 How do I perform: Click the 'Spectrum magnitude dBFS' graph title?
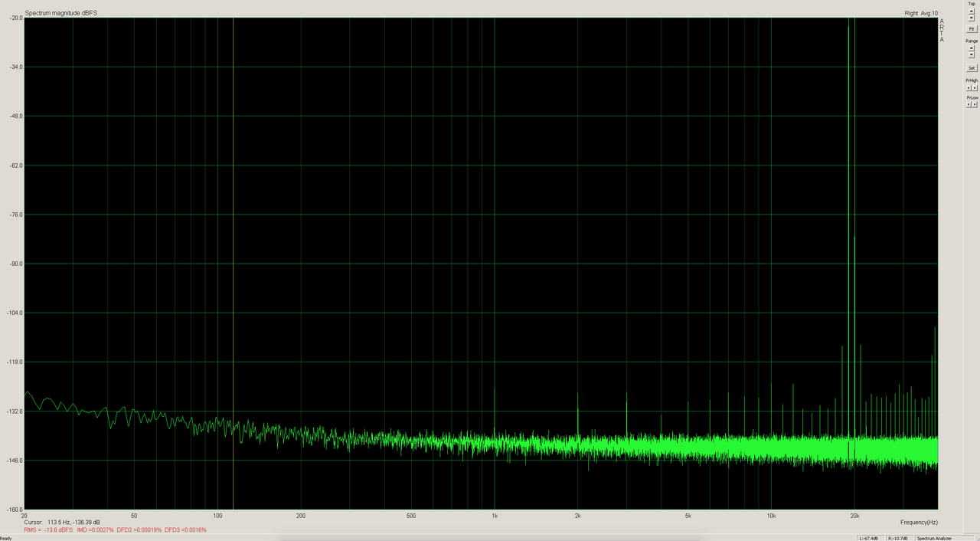(61, 13)
